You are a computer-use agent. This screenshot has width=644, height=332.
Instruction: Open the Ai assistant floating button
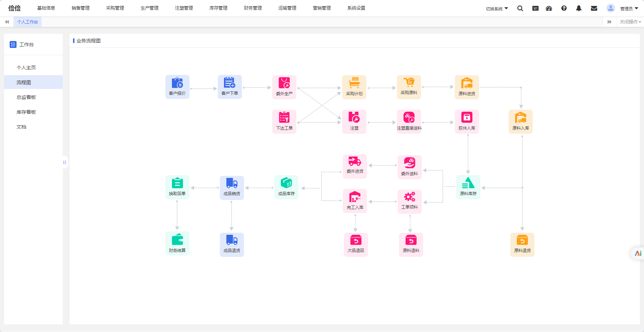[638, 253]
